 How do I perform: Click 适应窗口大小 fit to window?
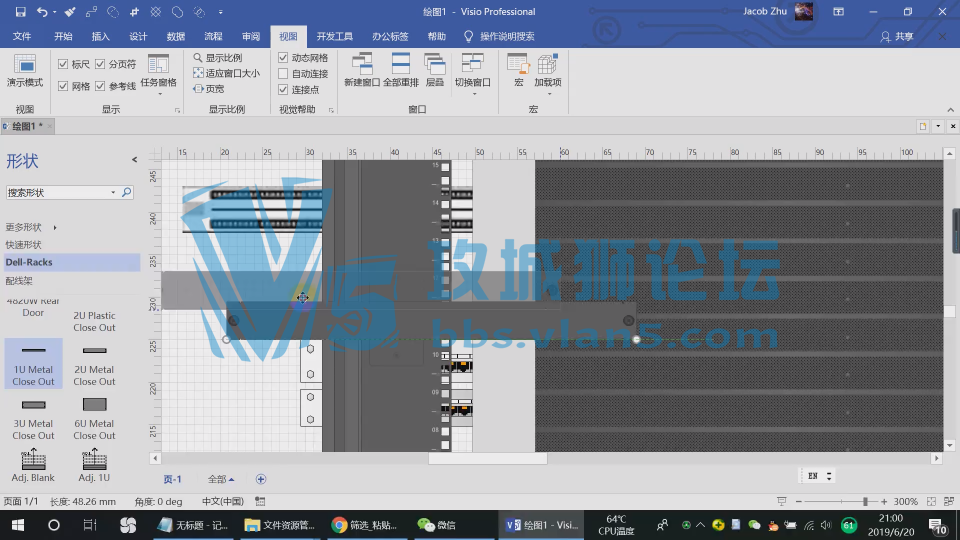click(227, 73)
